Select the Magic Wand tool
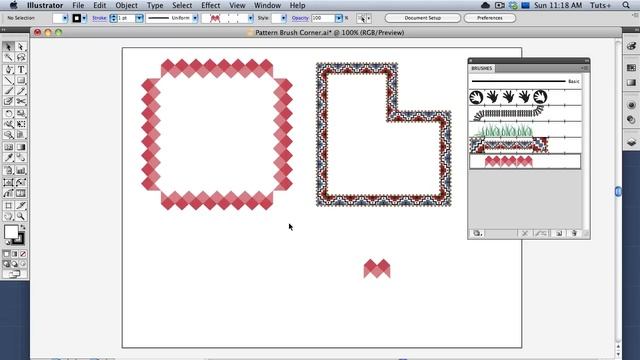 tap(8, 57)
